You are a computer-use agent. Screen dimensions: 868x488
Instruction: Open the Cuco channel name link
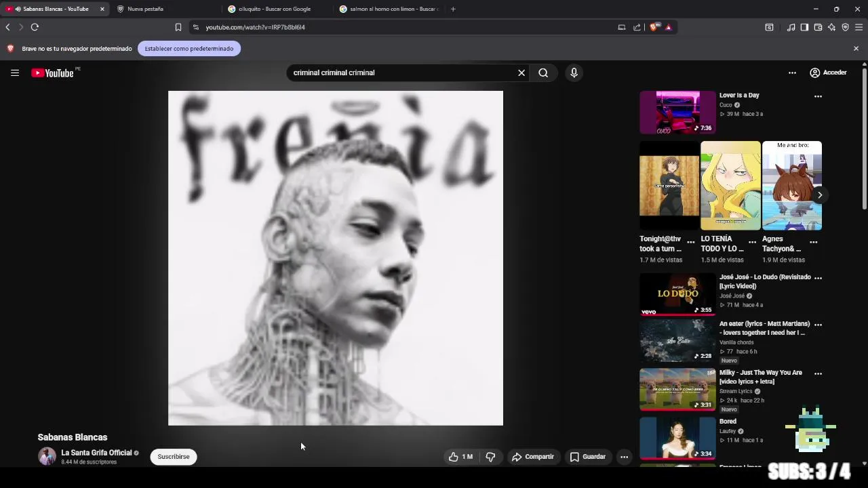tap(726, 105)
